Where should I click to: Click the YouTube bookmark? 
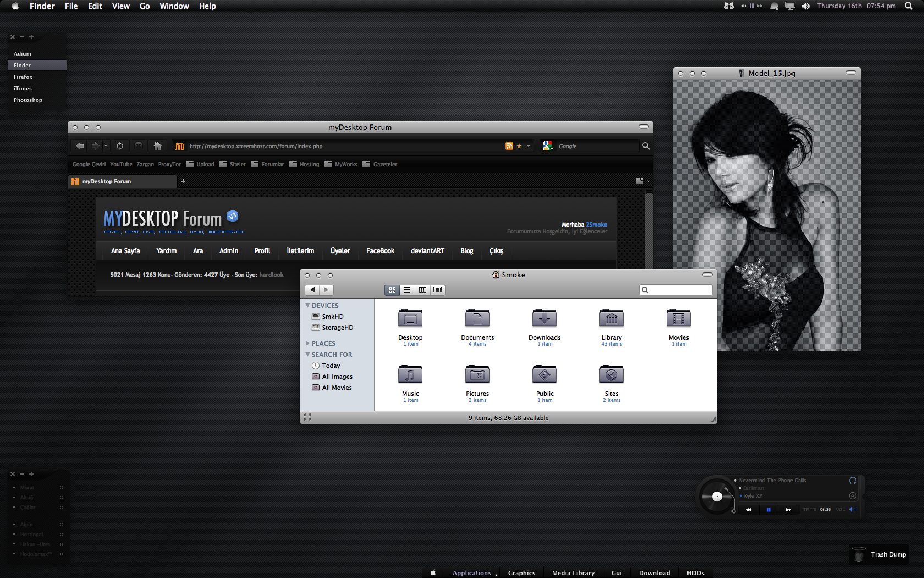tap(121, 164)
